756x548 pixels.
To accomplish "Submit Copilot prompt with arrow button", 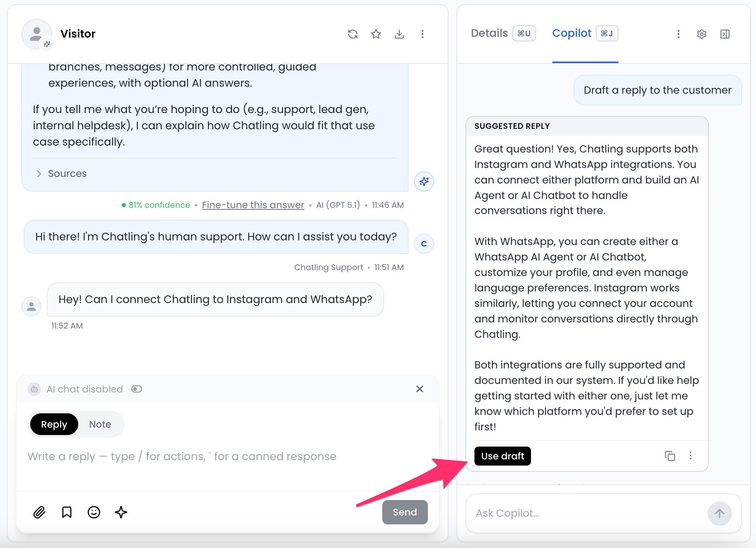I will click(720, 514).
